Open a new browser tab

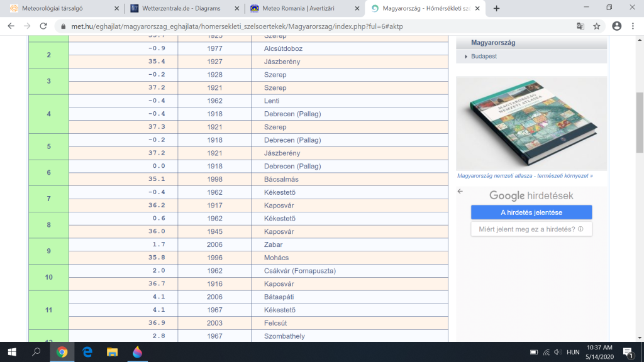[x=497, y=8]
